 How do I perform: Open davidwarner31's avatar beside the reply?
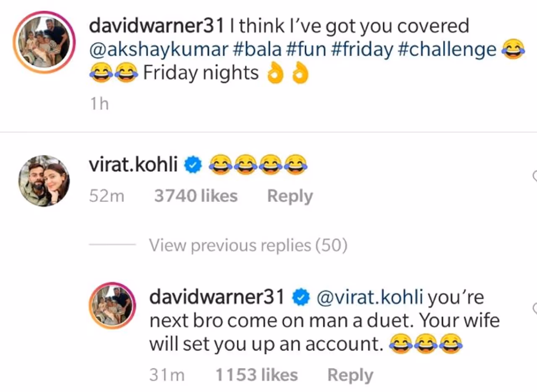click(112, 306)
